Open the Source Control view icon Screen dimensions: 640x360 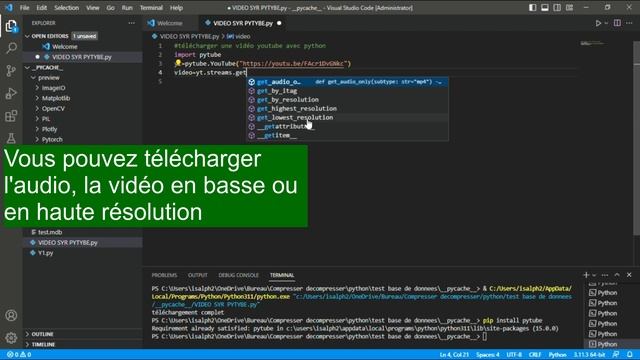[11, 71]
